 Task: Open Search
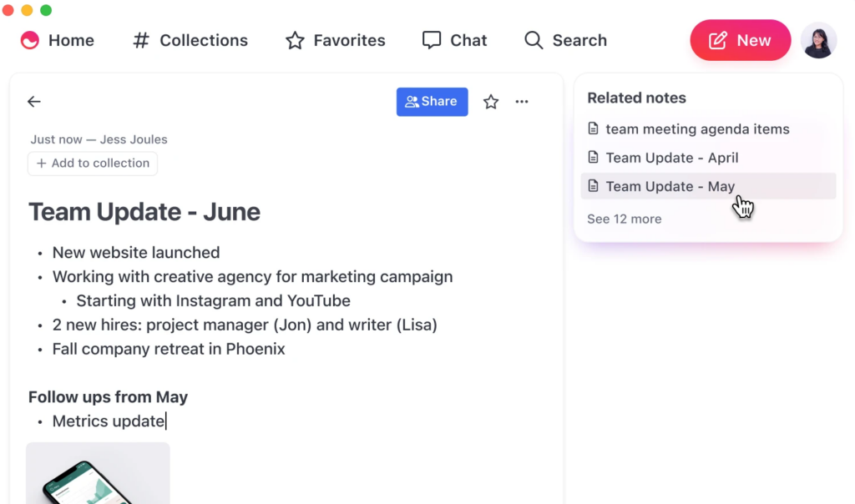tap(565, 40)
